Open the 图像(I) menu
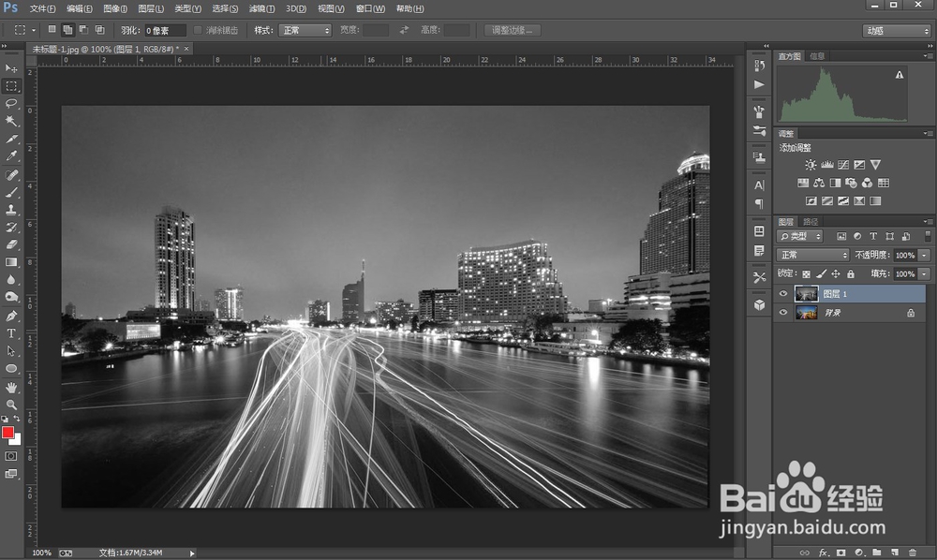The height and width of the screenshot is (560, 937). (x=115, y=9)
